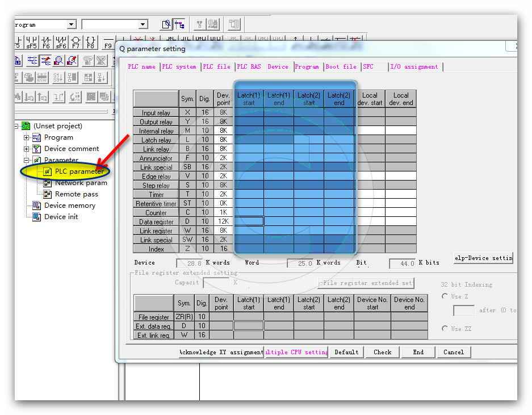Select the Use ZZ radio button

(x=445, y=329)
